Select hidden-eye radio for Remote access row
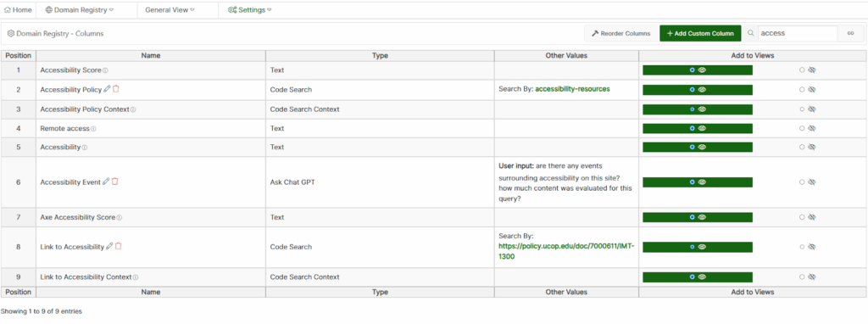Viewport: 868px width, 324px height. tap(802, 128)
